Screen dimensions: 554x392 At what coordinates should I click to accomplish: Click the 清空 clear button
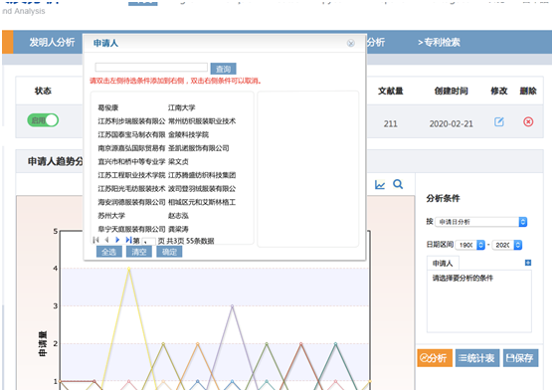tap(139, 252)
